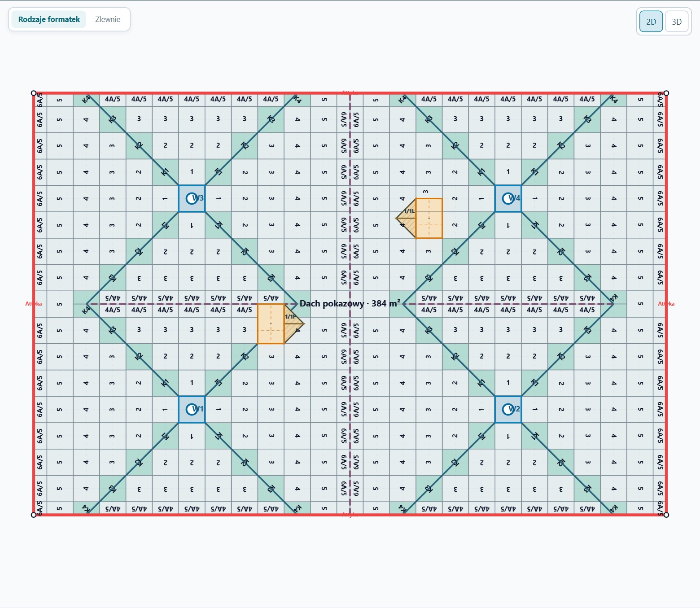Click the Attyka label on the right roof edge
Viewport: 700px width, 608px height.
coord(666,304)
